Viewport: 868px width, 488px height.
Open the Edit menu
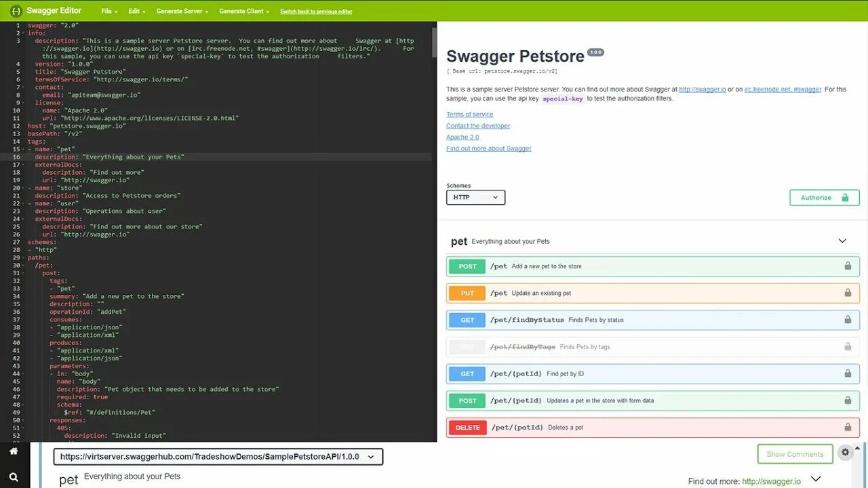(x=137, y=12)
